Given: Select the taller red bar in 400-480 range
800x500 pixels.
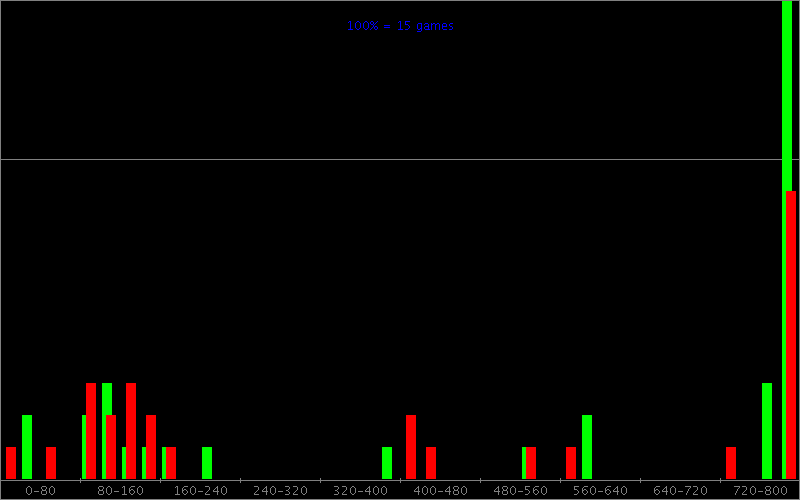Looking at the screenshot, I should [411, 447].
